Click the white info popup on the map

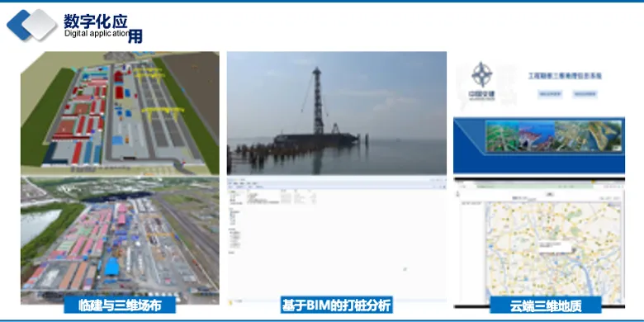point(556,247)
